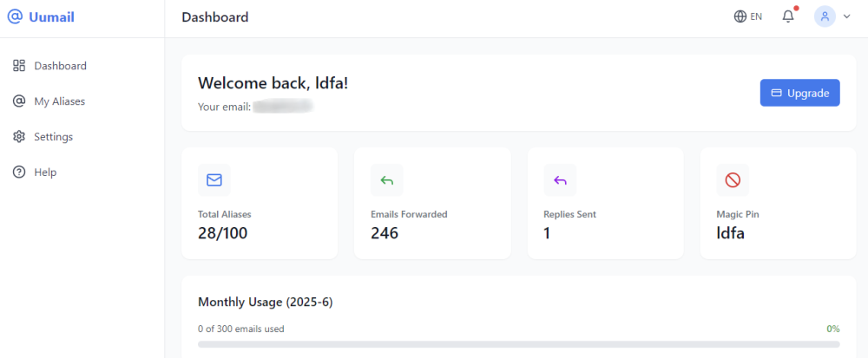Click the Total Aliases envelope icon

click(x=214, y=180)
